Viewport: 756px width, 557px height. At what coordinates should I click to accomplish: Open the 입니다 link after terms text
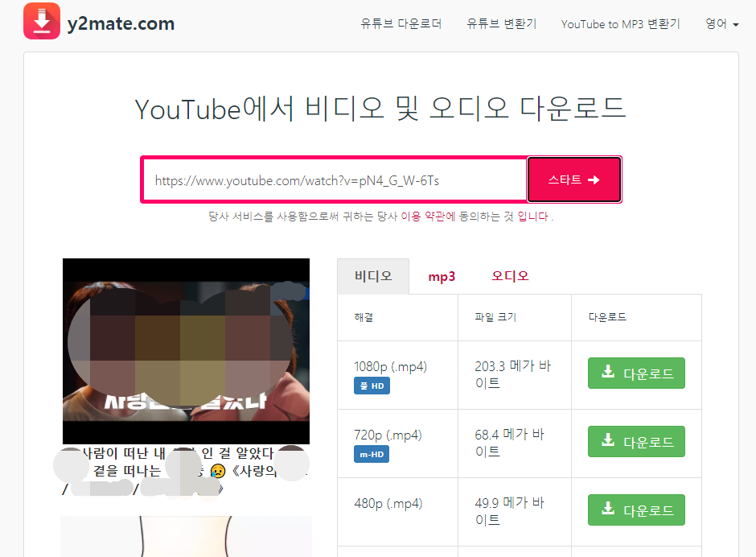click(x=532, y=217)
